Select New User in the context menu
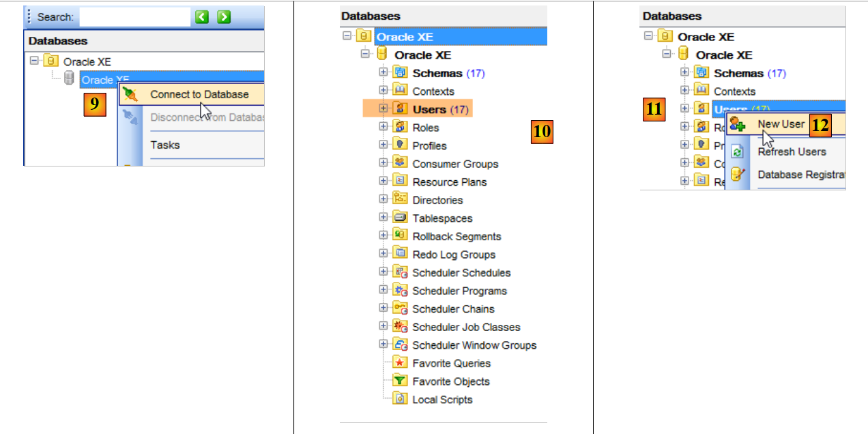This screenshot has height=434, width=868. click(781, 124)
